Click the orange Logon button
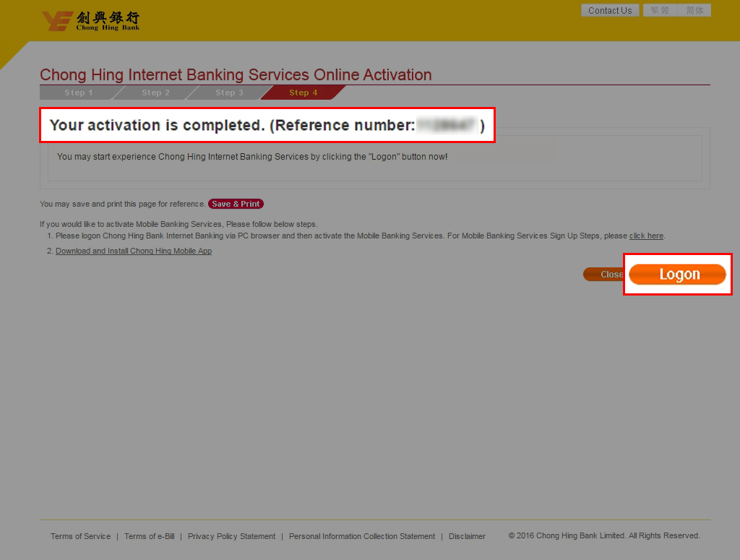The image size is (740, 560). click(x=678, y=274)
